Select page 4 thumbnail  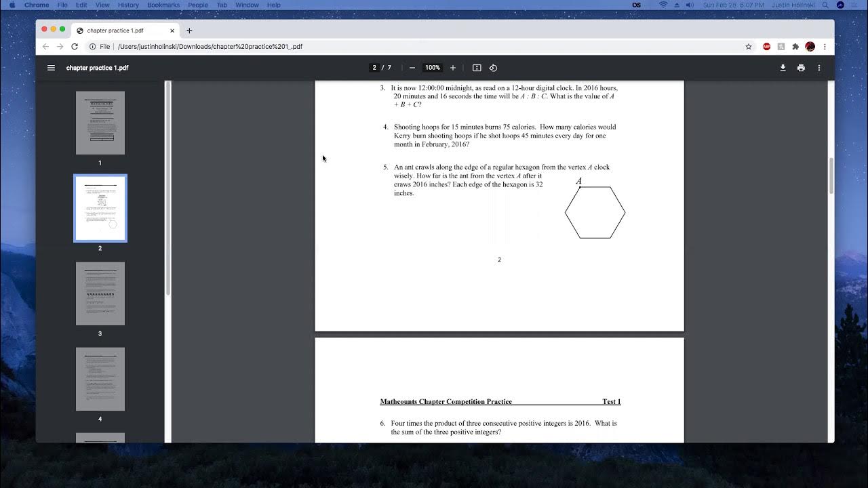pos(100,379)
